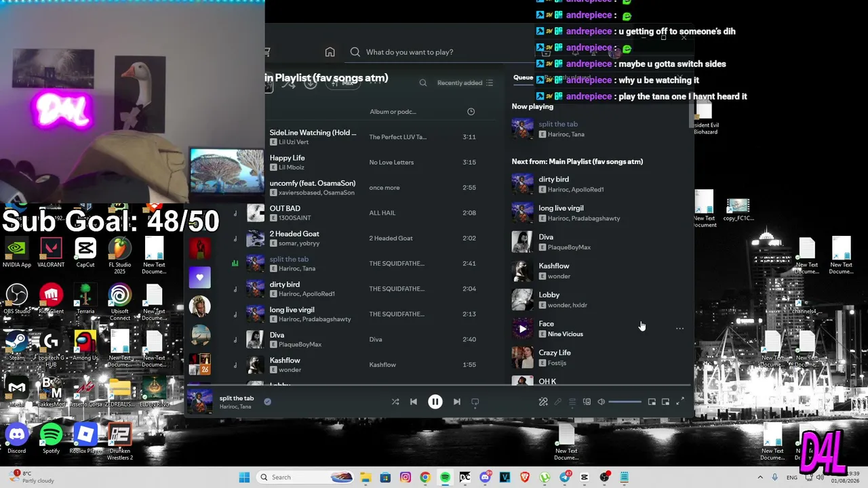Adjust the Spotify volume slider
868x488 pixels.
[625, 402]
